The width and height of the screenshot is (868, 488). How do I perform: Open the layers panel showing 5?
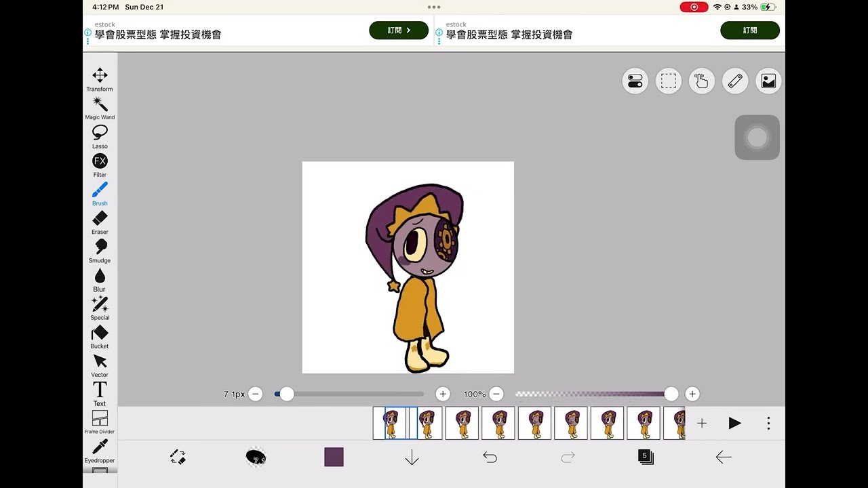646,457
